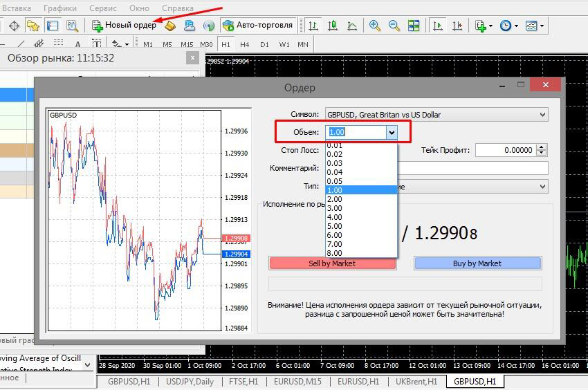Viewport: 588px width, 390px height.
Task: Expand the Symbol GBPUSD dropdown
Action: (437, 115)
